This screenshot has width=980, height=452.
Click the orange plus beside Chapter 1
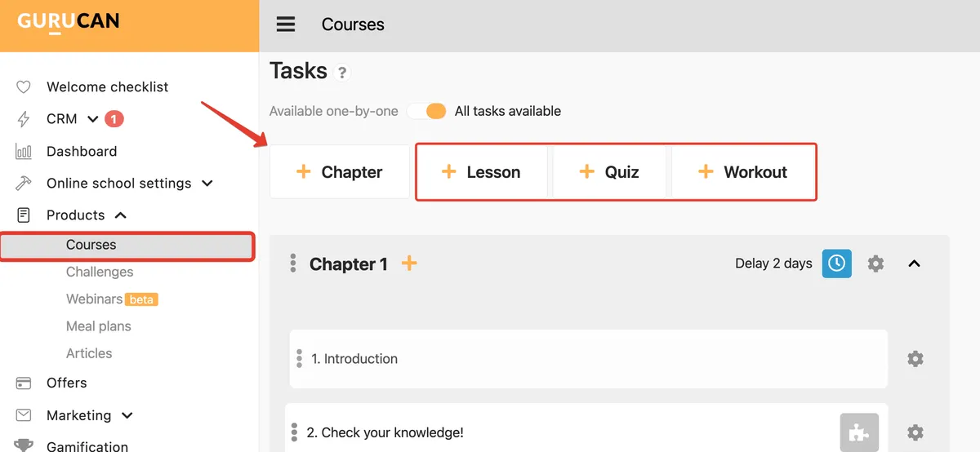(x=409, y=264)
